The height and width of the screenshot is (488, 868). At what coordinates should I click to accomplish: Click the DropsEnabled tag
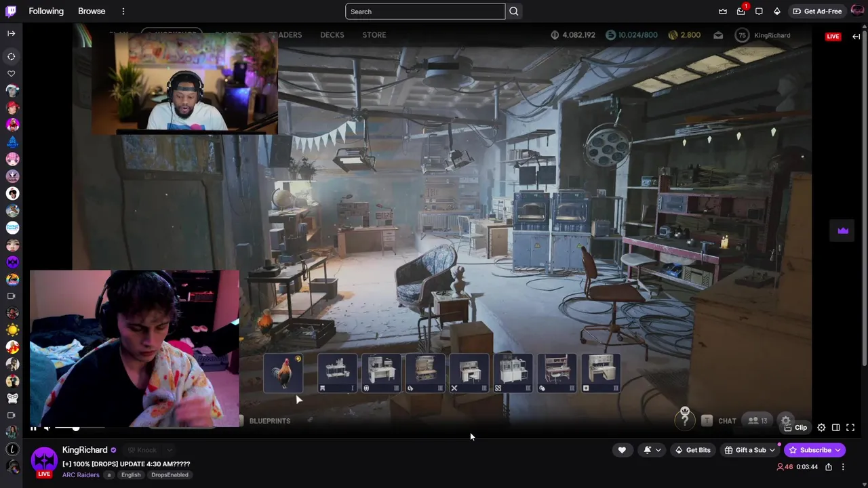pyautogui.click(x=170, y=474)
